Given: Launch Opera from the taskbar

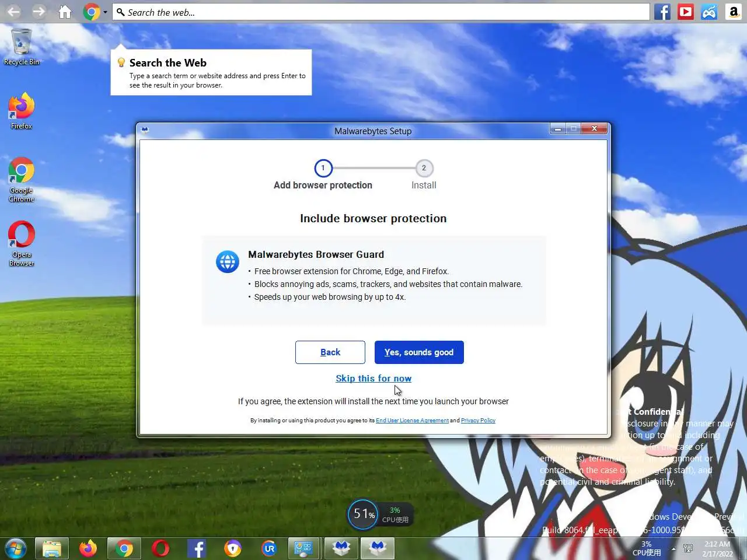Looking at the screenshot, I should pyautogui.click(x=160, y=549).
